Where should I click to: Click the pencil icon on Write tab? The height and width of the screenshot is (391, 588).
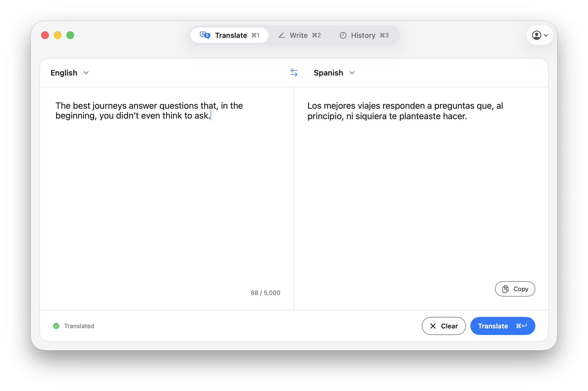pos(282,35)
